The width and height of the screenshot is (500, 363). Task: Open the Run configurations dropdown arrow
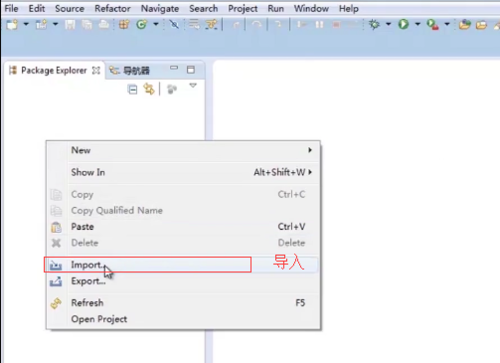click(417, 24)
